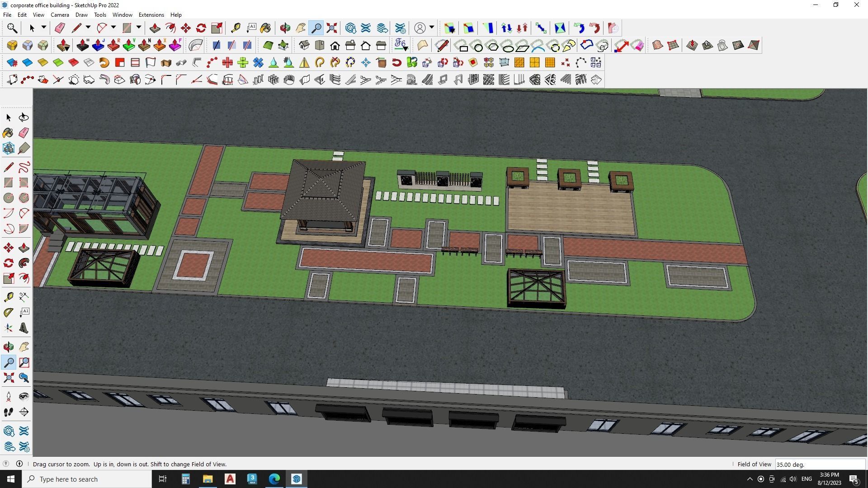
Task: Pick the 3D Text tool in left toolbar
Action: (24, 328)
